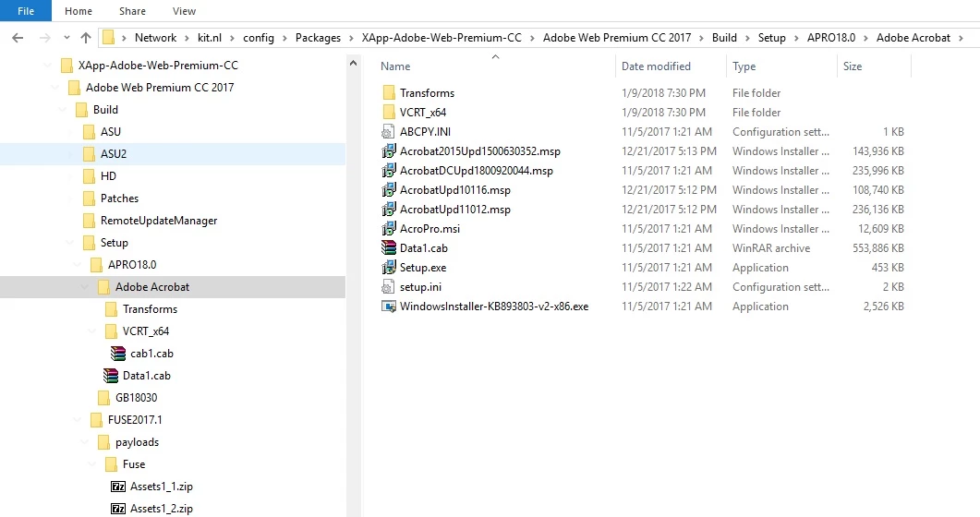
Task: Click Setup in the address breadcrumb
Action: coord(772,38)
